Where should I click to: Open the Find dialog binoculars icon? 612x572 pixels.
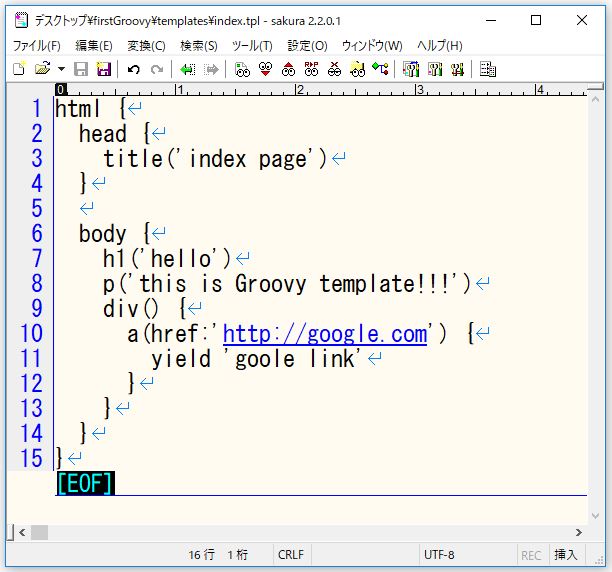242,69
